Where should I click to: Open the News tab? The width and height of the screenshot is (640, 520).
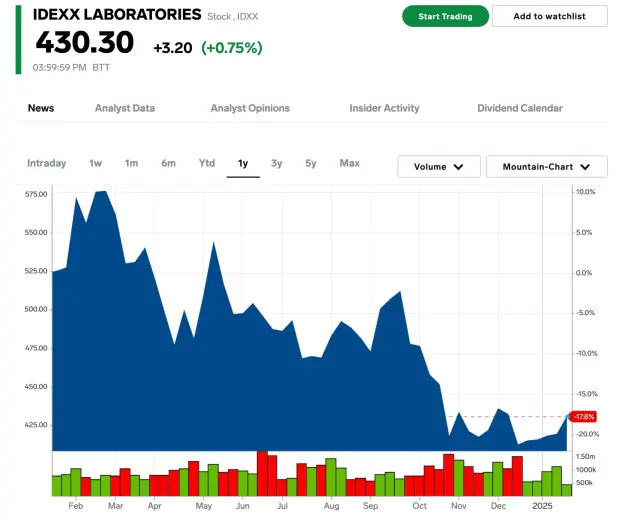tap(41, 108)
